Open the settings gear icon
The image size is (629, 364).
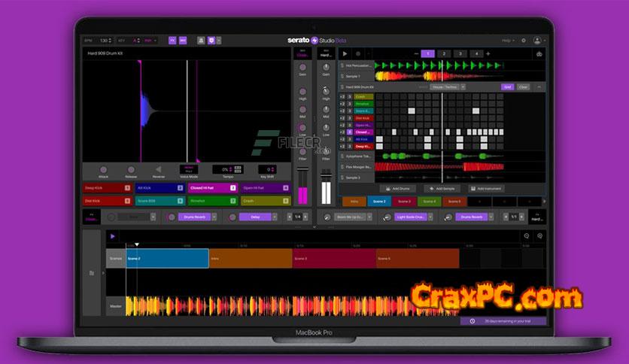click(x=524, y=40)
